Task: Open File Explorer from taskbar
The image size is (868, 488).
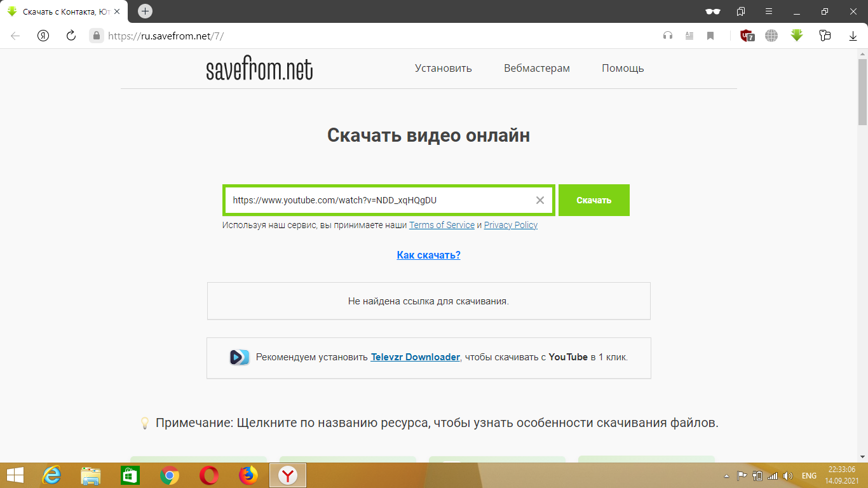Action: coord(91,475)
